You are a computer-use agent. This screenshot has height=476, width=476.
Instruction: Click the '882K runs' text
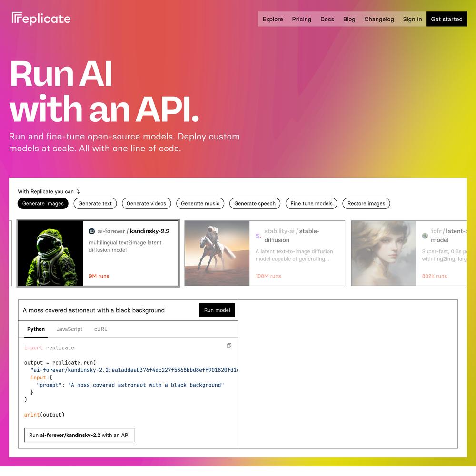[x=435, y=276]
